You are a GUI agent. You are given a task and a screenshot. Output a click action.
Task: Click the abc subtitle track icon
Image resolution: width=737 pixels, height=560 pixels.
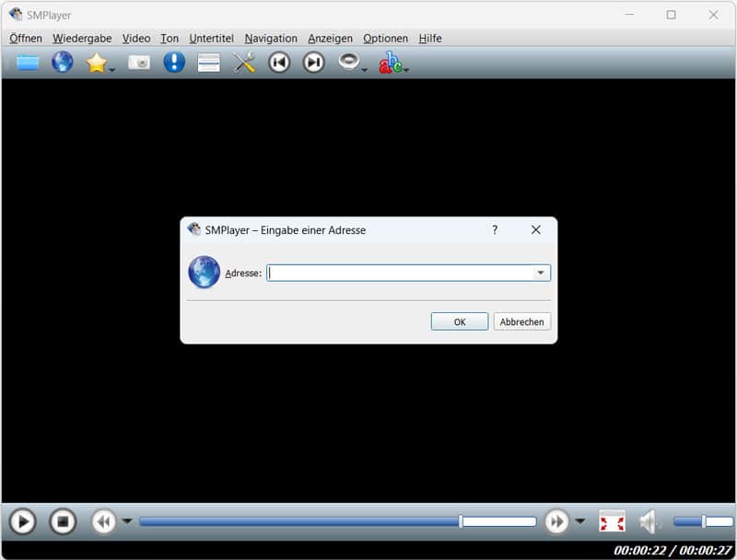point(390,63)
